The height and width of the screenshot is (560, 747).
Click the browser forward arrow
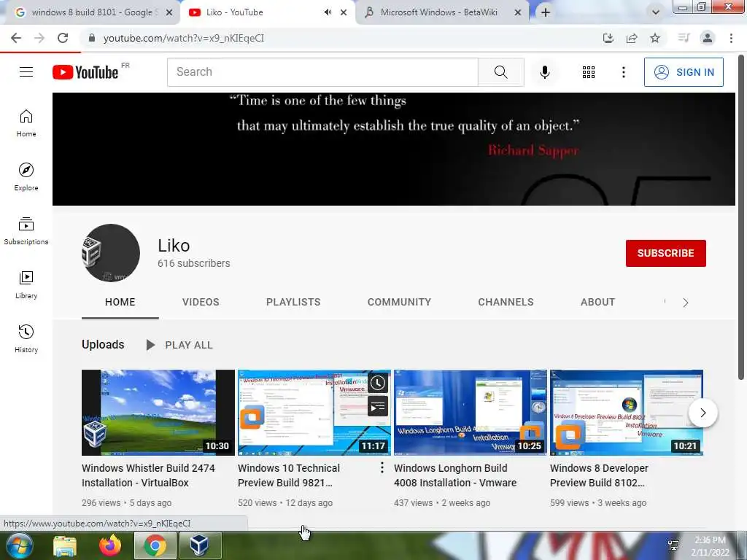[39, 38]
